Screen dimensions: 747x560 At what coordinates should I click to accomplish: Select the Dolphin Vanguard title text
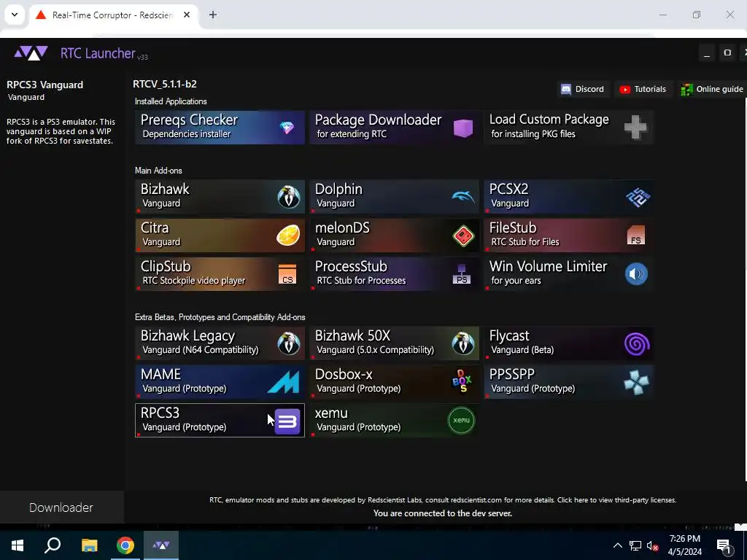pyautogui.click(x=338, y=189)
